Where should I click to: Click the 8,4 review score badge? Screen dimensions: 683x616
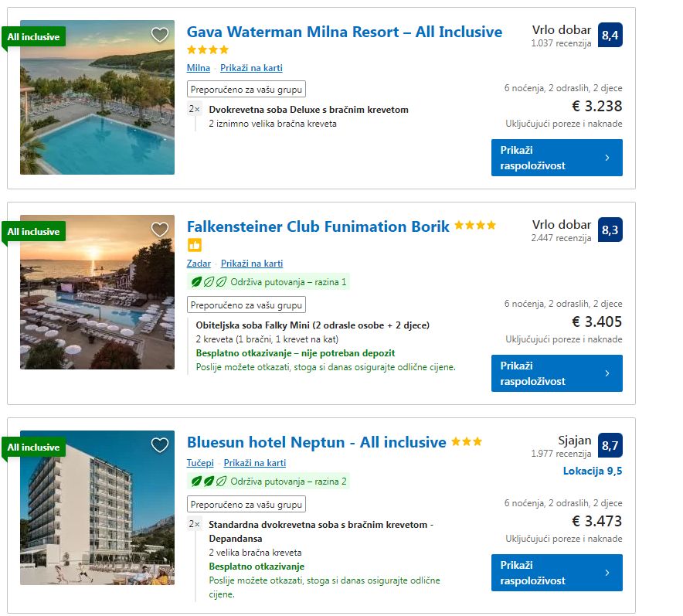(610, 35)
